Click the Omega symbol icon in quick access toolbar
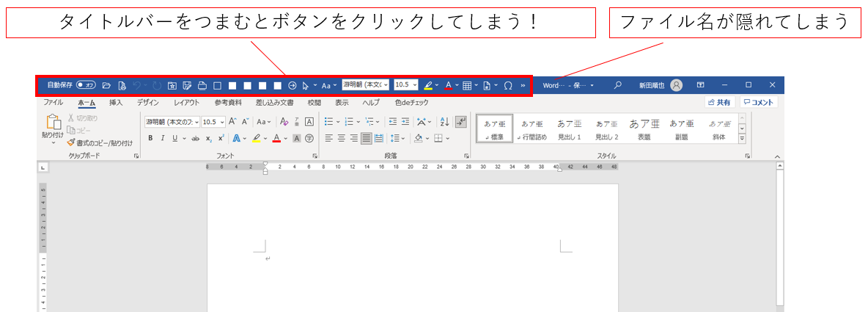This screenshot has height=312, width=868. (x=508, y=85)
